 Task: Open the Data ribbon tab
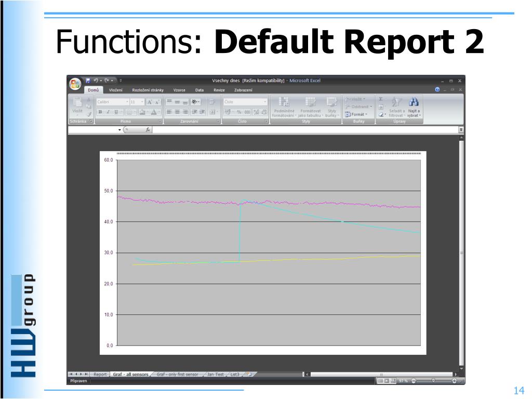199,90
